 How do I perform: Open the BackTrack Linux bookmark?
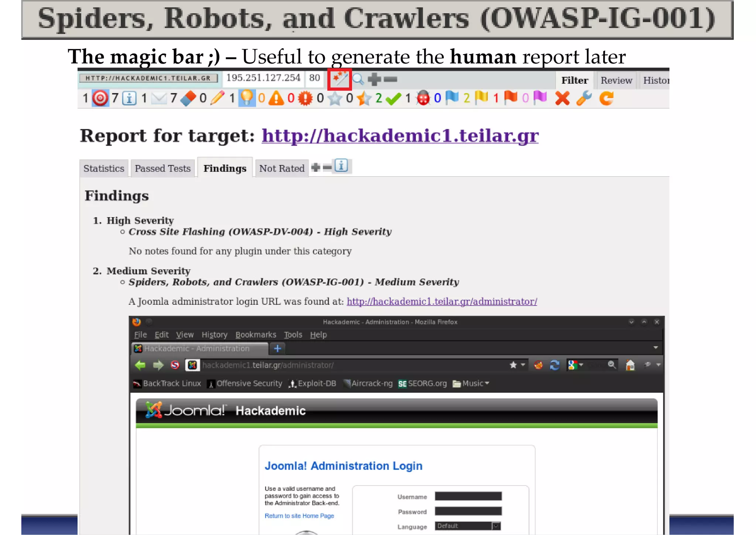pyautogui.click(x=167, y=384)
